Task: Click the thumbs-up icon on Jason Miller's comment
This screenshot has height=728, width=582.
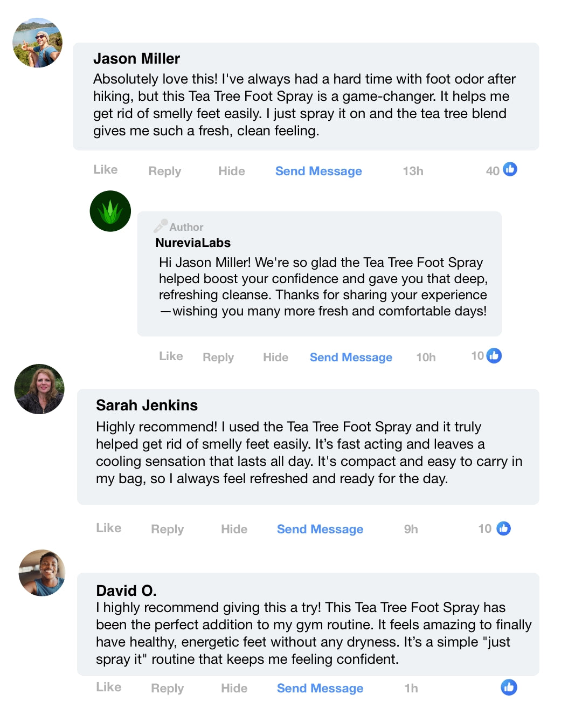Action: (510, 169)
